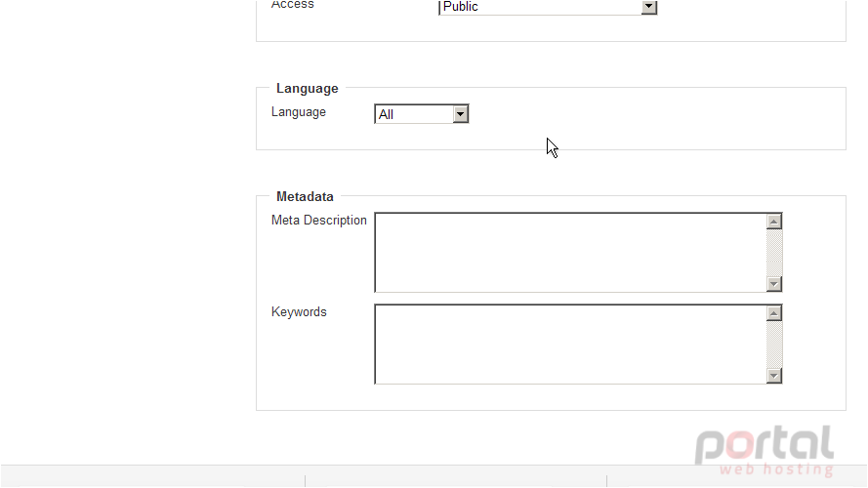
Task: Open the Language dropdown set to All
Action: pyautogui.click(x=421, y=114)
